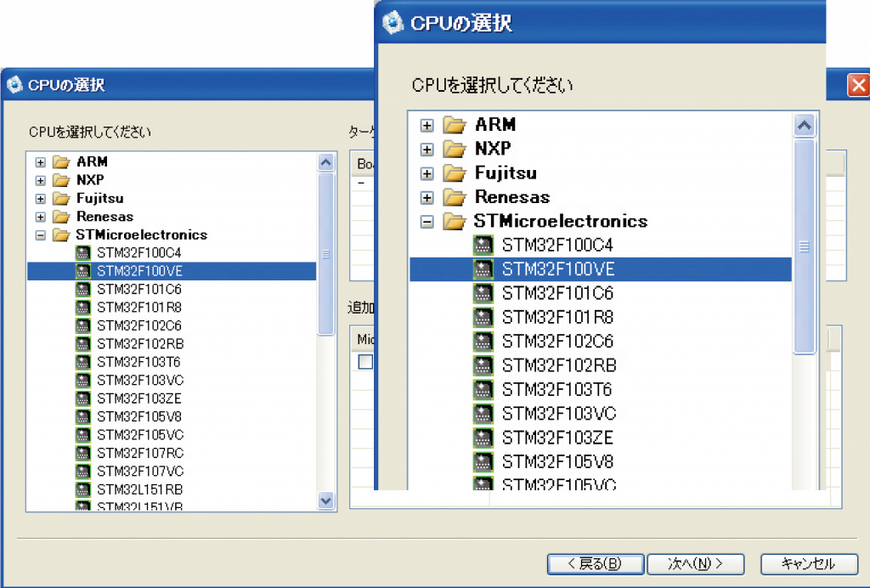This screenshot has width=870, height=588.
Task: Click the up arrow on the small list's scrollbar
Action: [x=325, y=162]
